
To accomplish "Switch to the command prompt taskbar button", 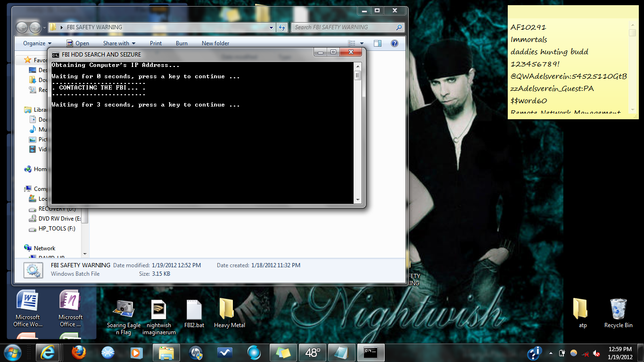I will [371, 353].
